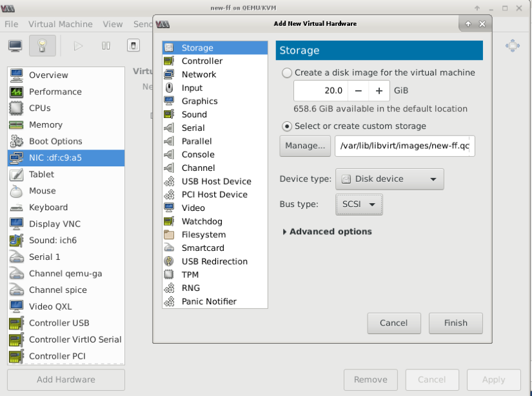Image resolution: width=532 pixels, height=396 pixels.
Task: Select Create a disk image radio button
Action: (287, 73)
